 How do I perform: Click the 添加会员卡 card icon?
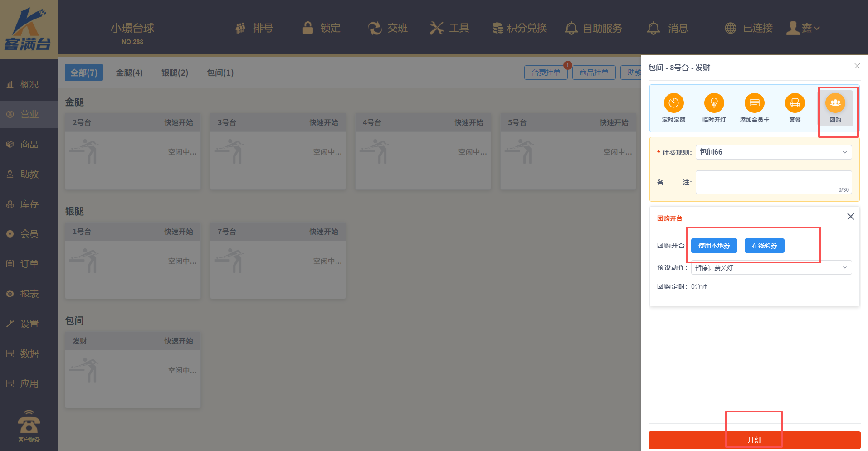pyautogui.click(x=754, y=103)
